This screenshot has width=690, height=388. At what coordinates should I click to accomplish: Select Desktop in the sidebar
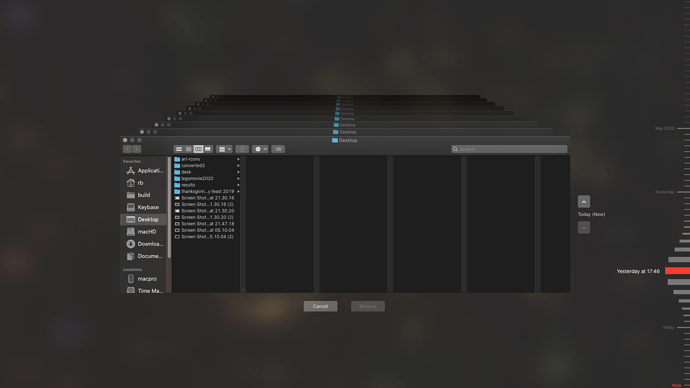click(143, 220)
